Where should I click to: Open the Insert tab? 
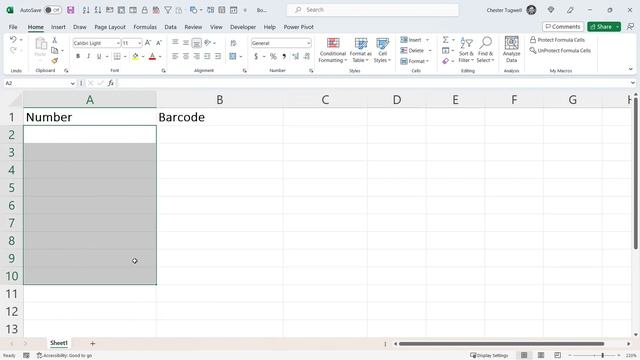(58, 27)
